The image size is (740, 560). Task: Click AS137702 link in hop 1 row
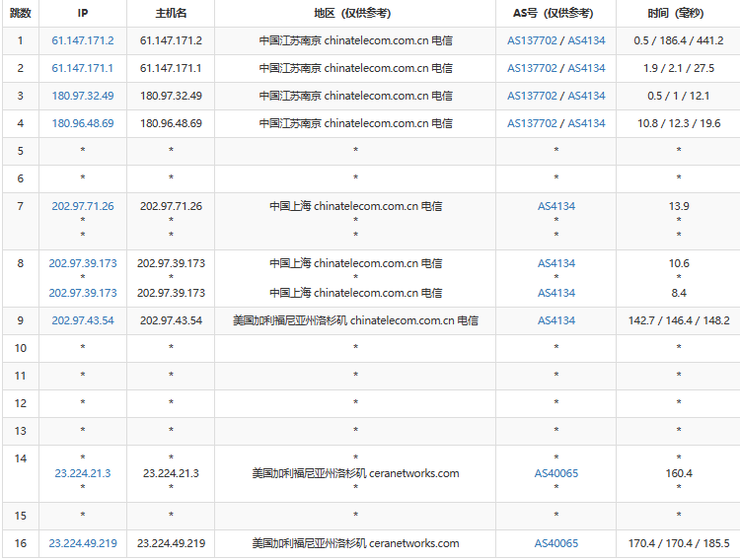tap(532, 40)
